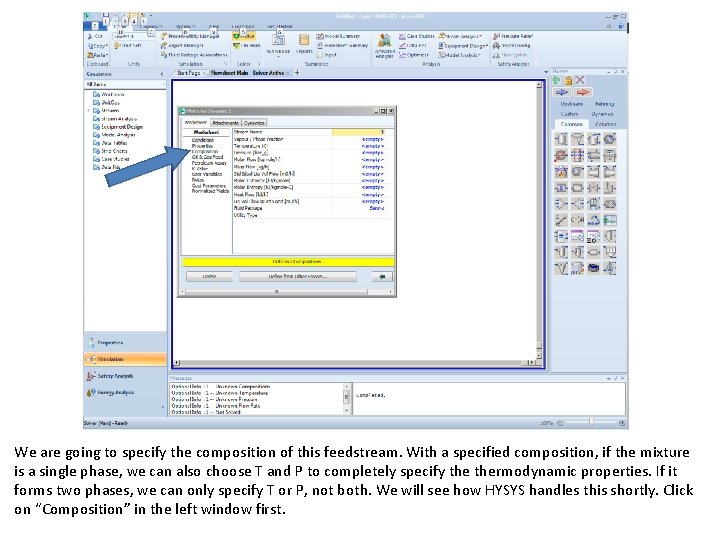The image size is (720, 540).
Task: Click the Temperature empty value cell
Action: coord(358,146)
